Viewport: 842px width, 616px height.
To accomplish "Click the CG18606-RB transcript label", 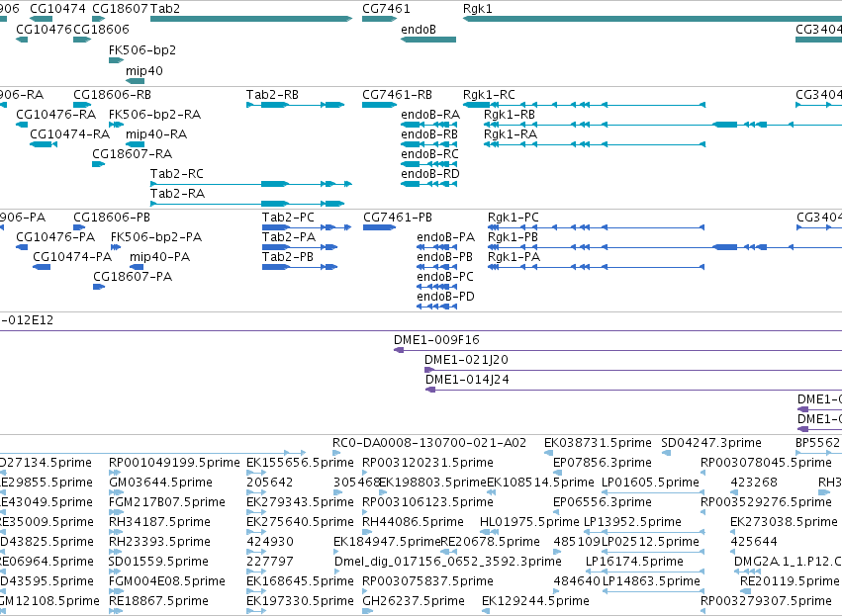I will pyautogui.click(x=112, y=95).
